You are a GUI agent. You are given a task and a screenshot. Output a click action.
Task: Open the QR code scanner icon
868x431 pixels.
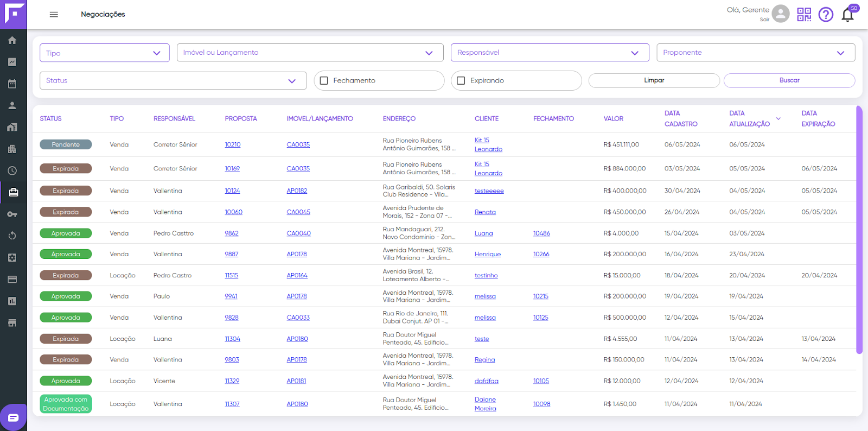tap(804, 15)
